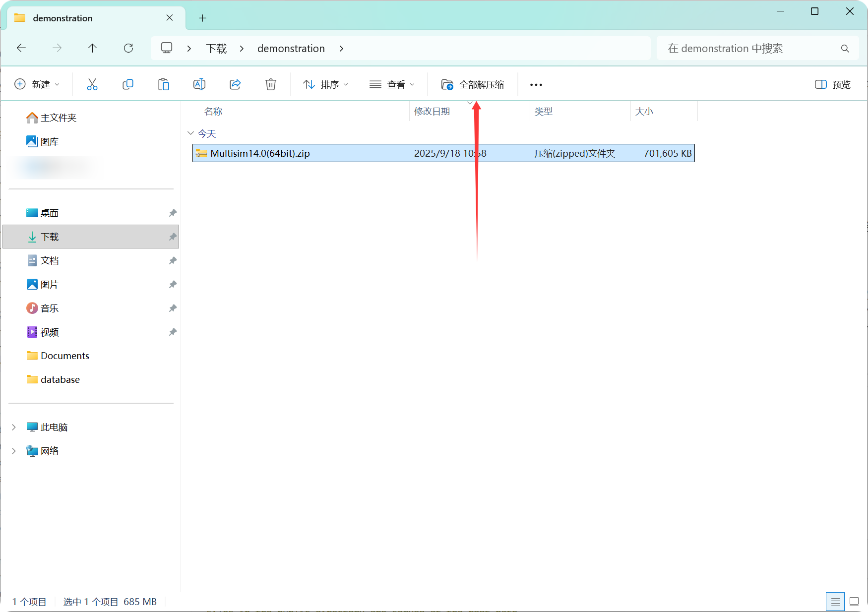Switch to large icons view in status bar

click(854, 602)
